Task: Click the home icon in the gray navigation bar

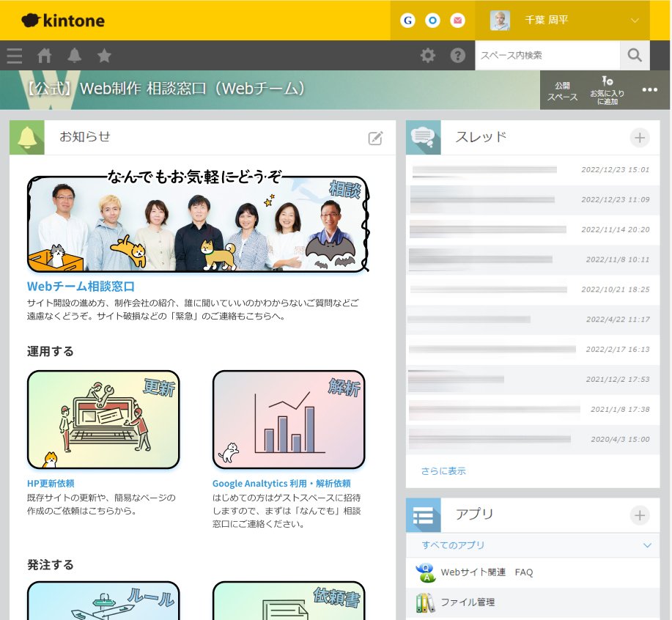Action: [x=44, y=55]
